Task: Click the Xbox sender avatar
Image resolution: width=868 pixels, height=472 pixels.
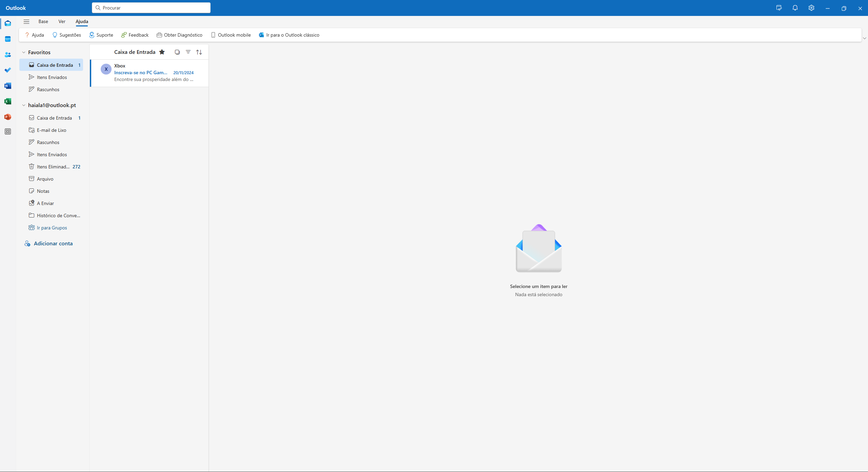Action: pyautogui.click(x=106, y=69)
